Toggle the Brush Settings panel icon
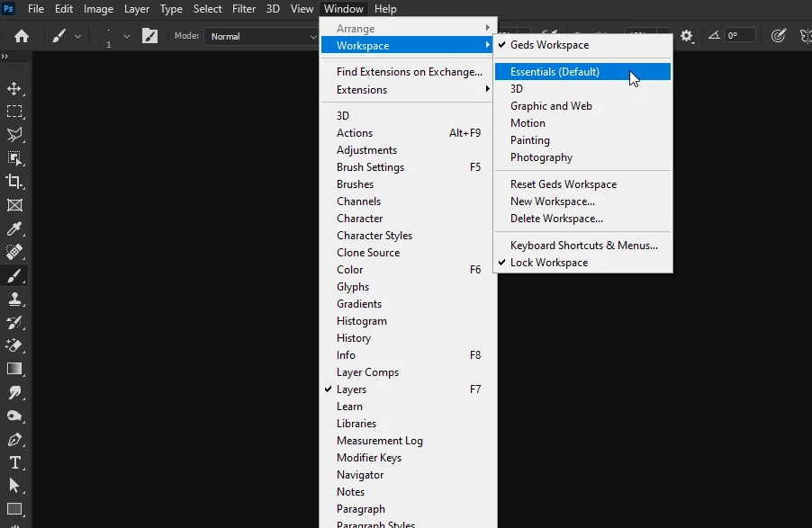Image resolution: width=812 pixels, height=528 pixels. point(149,36)
